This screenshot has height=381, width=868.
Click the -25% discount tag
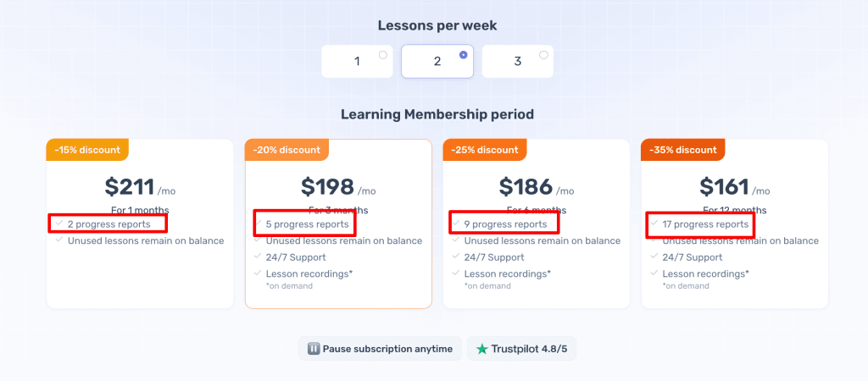coord(485,150)
